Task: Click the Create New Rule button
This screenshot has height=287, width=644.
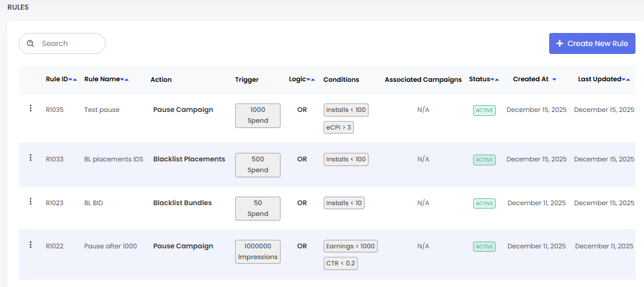Action: [592, 44]
